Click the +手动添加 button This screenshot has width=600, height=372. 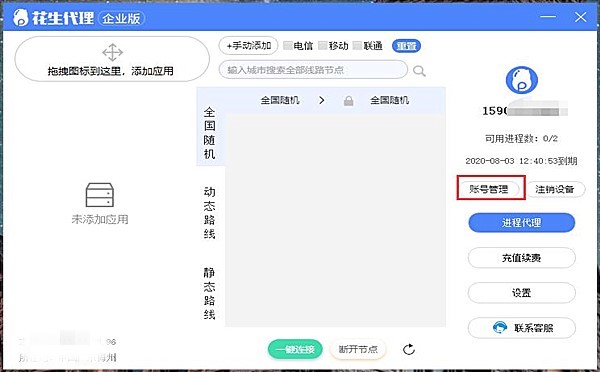[248, 46]
